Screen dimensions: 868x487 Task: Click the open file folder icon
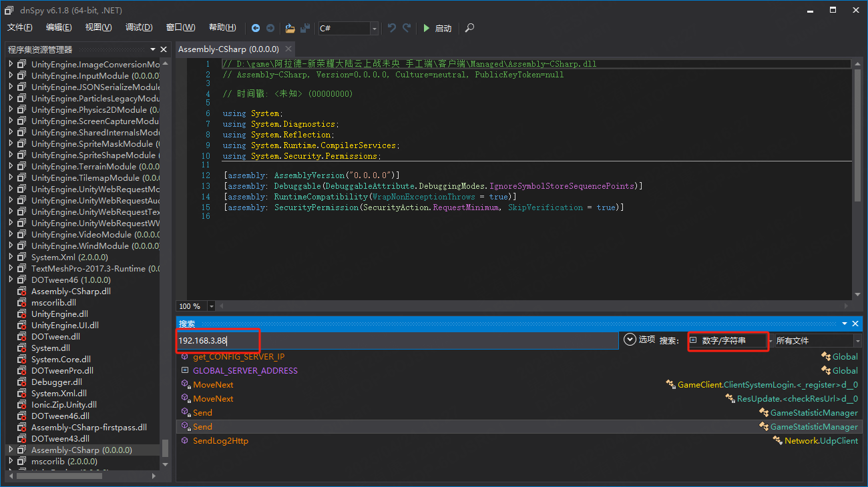[290, 28]
